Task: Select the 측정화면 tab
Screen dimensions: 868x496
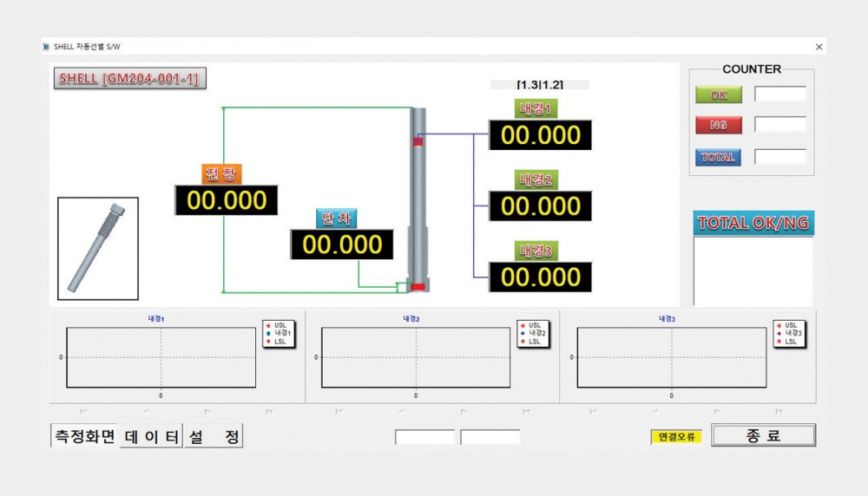Action: [x=85, y=436]
